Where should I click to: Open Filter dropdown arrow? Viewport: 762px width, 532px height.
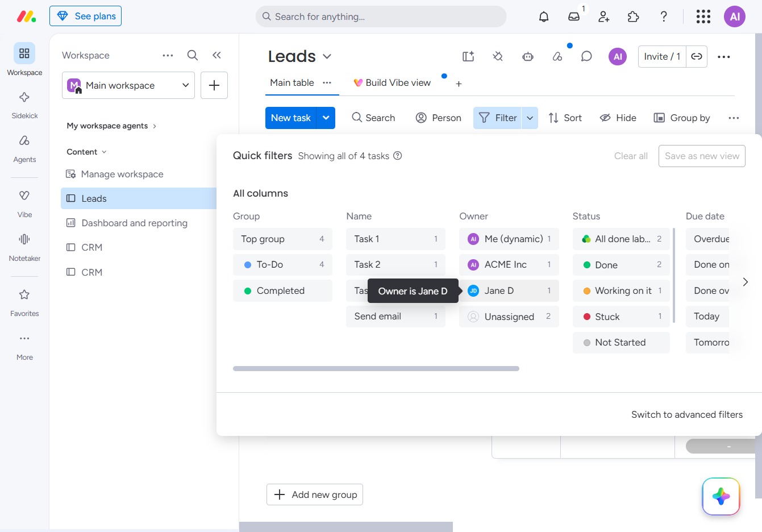click(530, 118)
